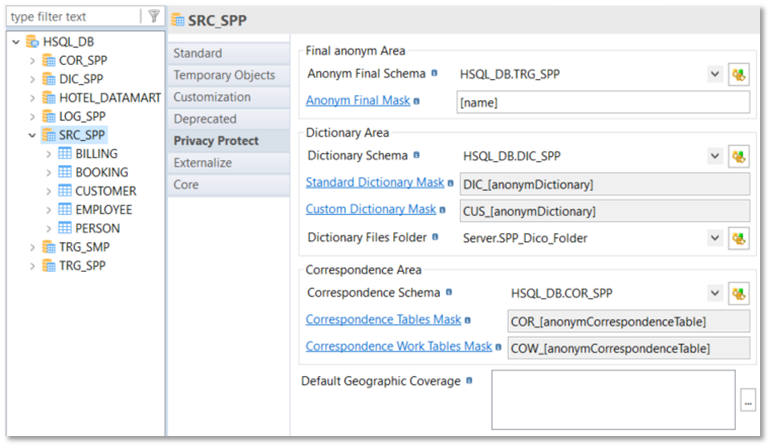The height and width of the screenshot is (447, 771).
Task: Click the filter funnel icon
Action: (154, 16)
